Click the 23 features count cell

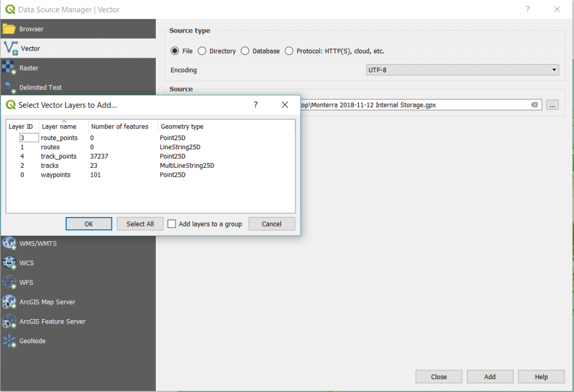(x=94, y=165)
